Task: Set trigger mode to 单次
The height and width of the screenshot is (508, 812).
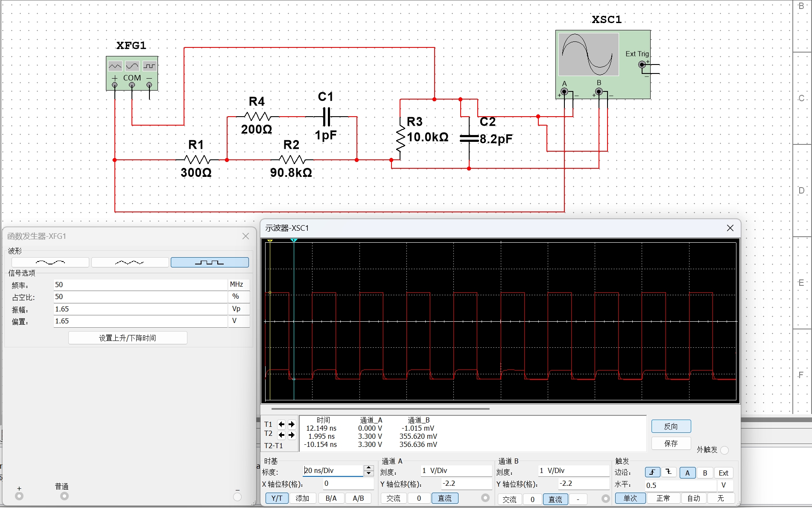Action: 630,498
